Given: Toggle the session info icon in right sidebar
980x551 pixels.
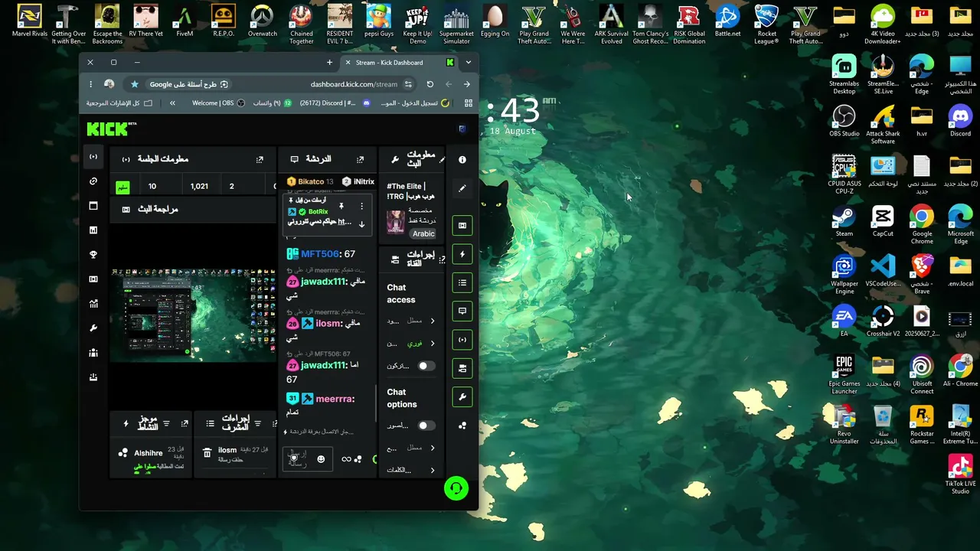Looking at the screenshot, I should click(x=462, y=340).
